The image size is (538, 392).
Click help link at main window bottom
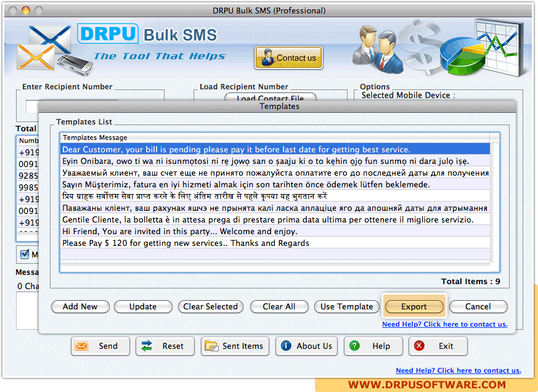459,370
